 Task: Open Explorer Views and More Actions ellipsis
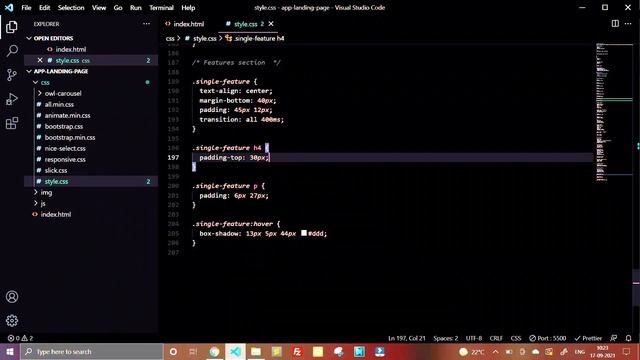146,24
